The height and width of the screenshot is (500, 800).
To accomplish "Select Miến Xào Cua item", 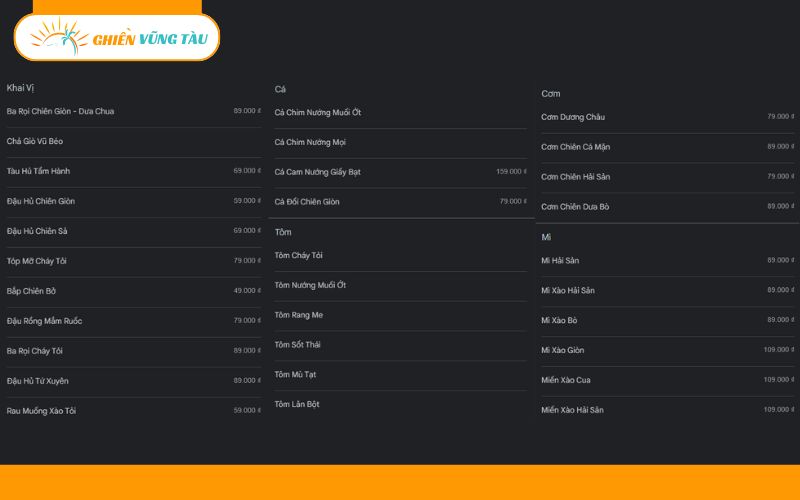I will click(564, 380).
